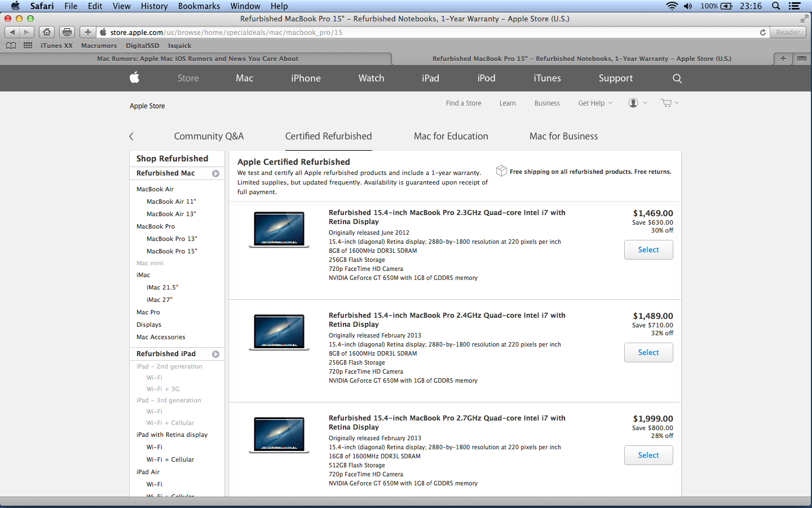Open MacBook Air 13" in sidebar
This screenshot has width=812, height=508.
pos(171,214)
